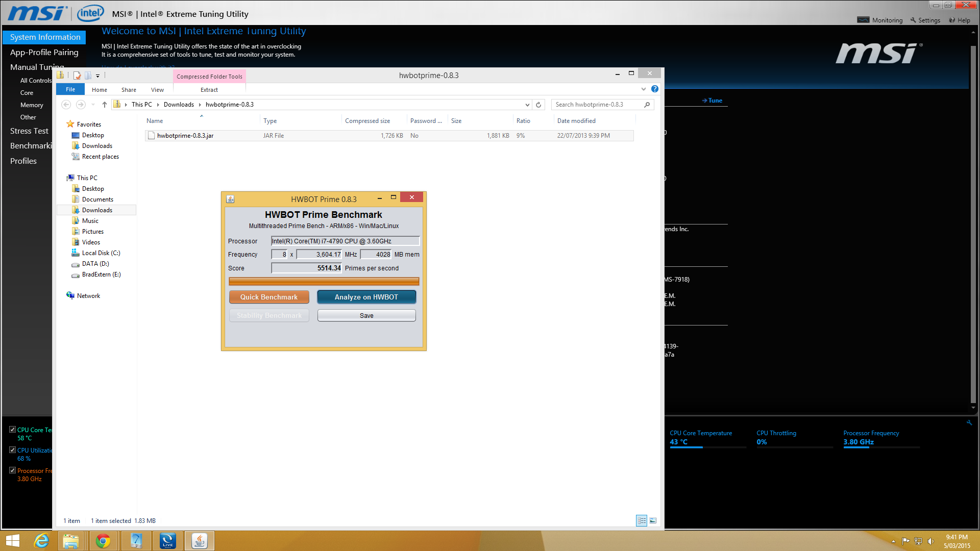Select Favorites in the navigation pane
The width and height of the screenshot is (980, 551).
point(89,124)
